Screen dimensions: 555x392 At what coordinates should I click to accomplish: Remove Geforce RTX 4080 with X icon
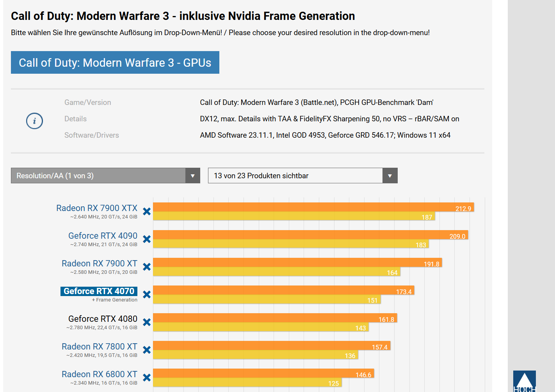coord(147,322)
